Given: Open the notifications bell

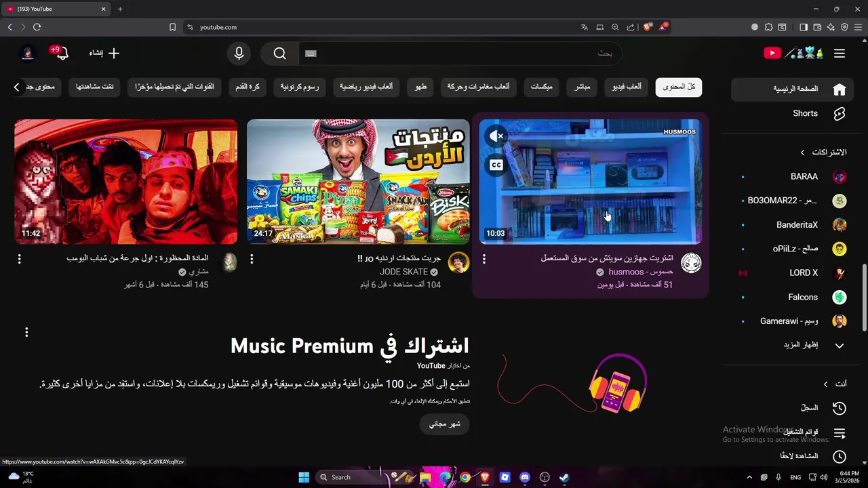Looking at the screenshot, I should (61, 54).
